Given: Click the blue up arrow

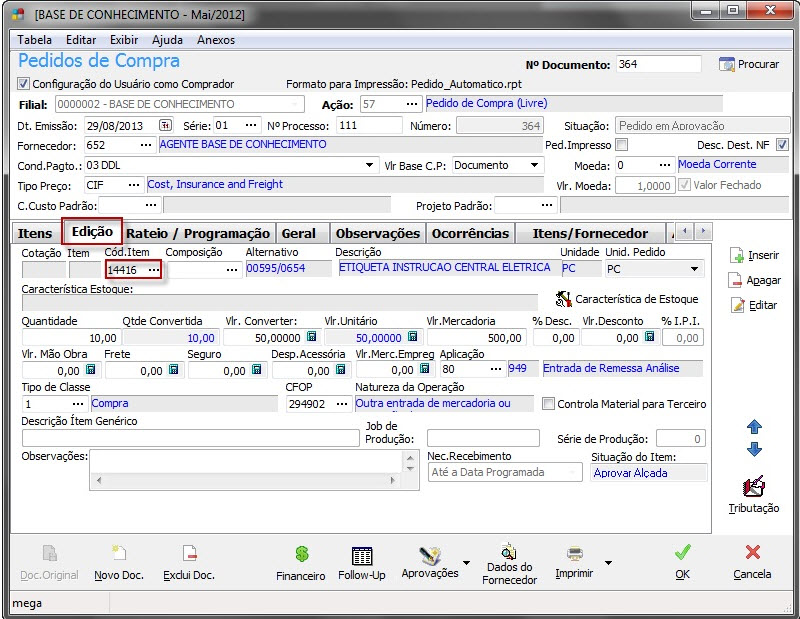Looking at the screenshot, I should 754,427.
